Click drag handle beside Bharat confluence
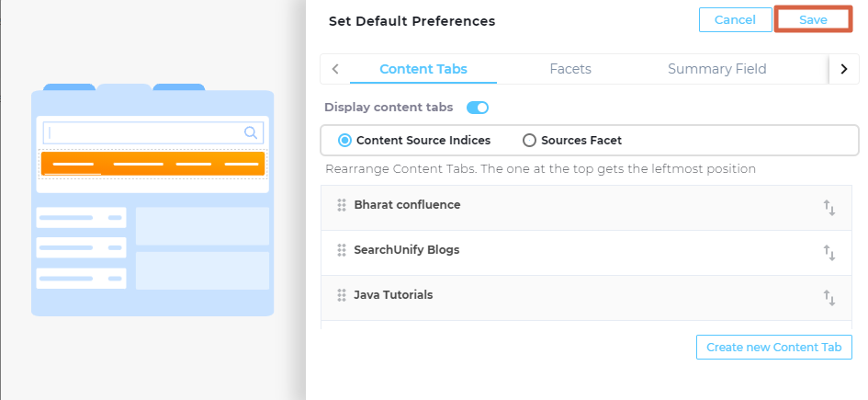868x400 pixels. (x=342, y=206)
